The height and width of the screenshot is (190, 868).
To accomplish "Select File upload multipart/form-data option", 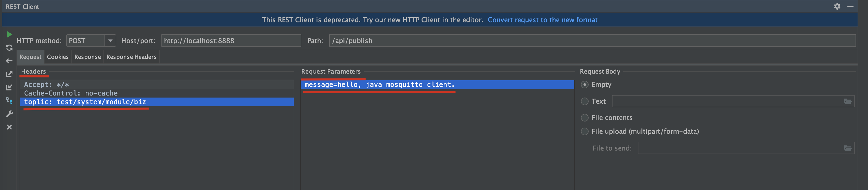I will 585,131.
